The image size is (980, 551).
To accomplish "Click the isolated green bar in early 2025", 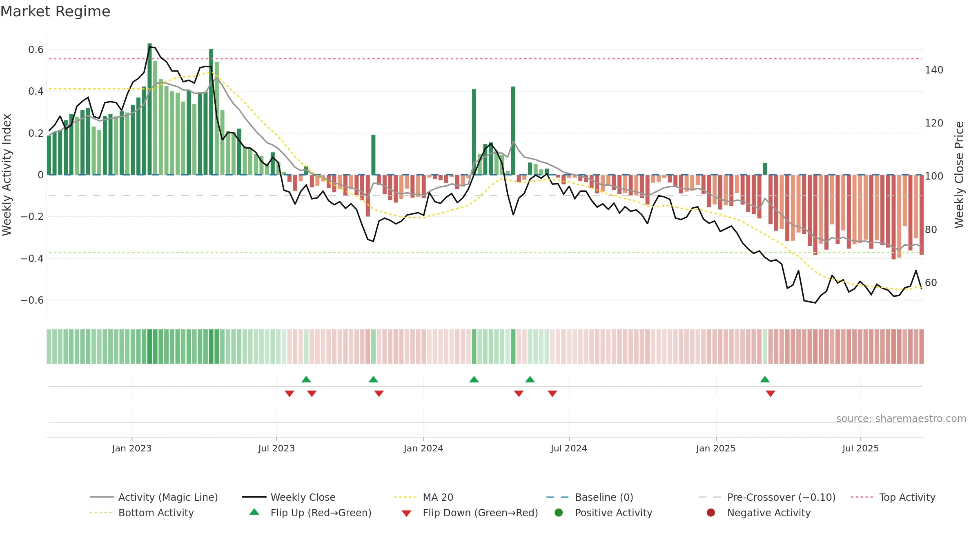I will 765,169.
